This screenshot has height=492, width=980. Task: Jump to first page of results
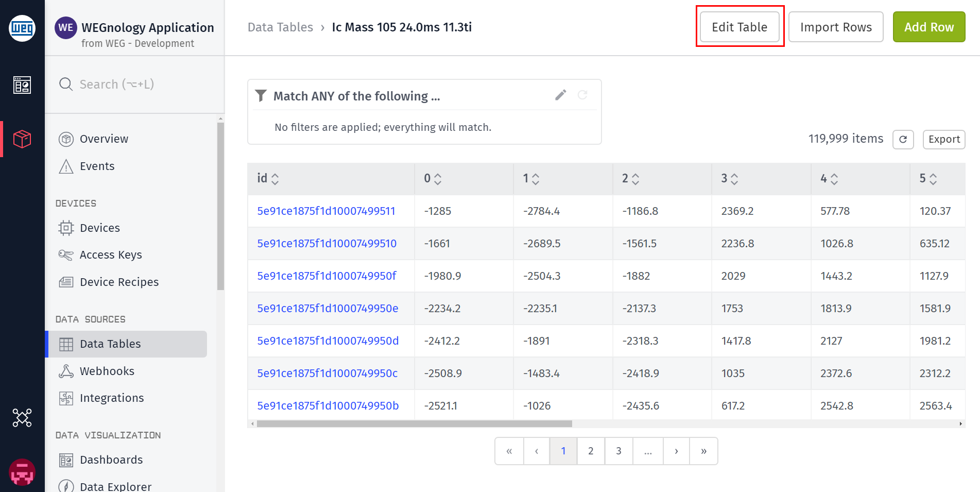coord(509,451)
